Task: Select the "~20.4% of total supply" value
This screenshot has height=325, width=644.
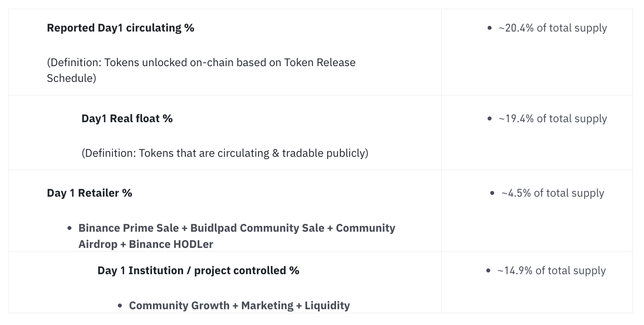Action: [552, 28]
